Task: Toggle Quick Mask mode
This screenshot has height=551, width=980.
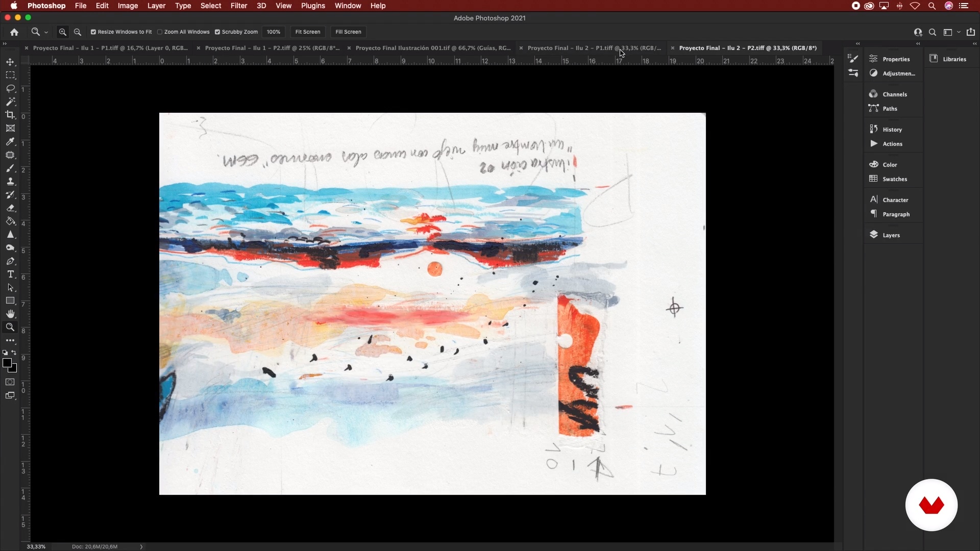Action: point(10,382)
